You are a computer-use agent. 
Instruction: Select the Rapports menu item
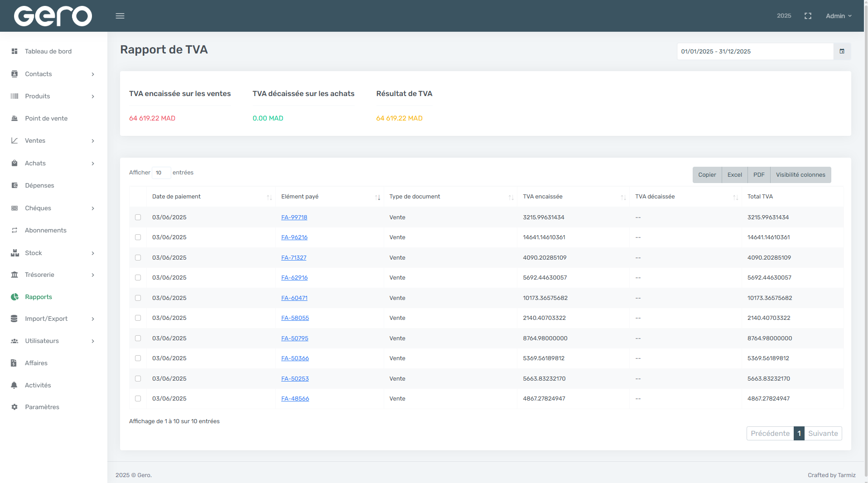tap(39, 297)
